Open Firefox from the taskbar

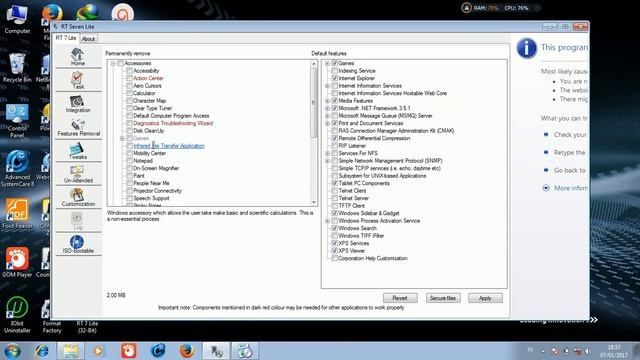[x=187, y=351]
